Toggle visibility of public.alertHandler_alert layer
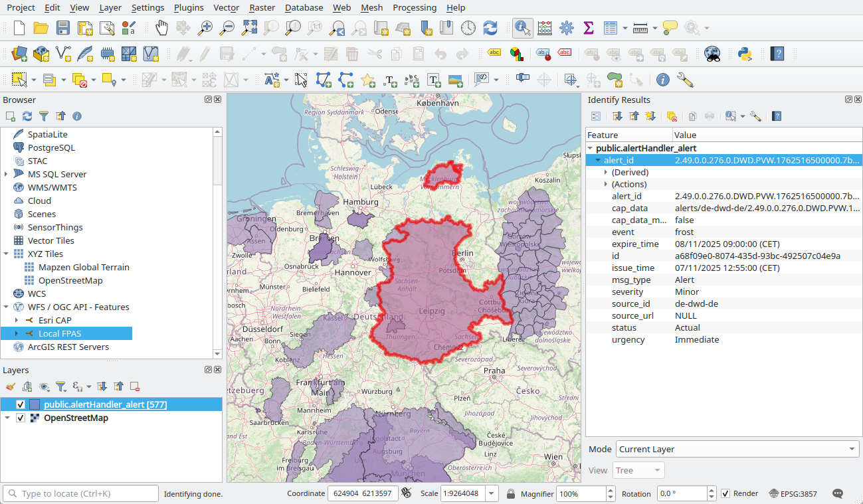Viewport: 863px width, 504px height. click(21, 404)
